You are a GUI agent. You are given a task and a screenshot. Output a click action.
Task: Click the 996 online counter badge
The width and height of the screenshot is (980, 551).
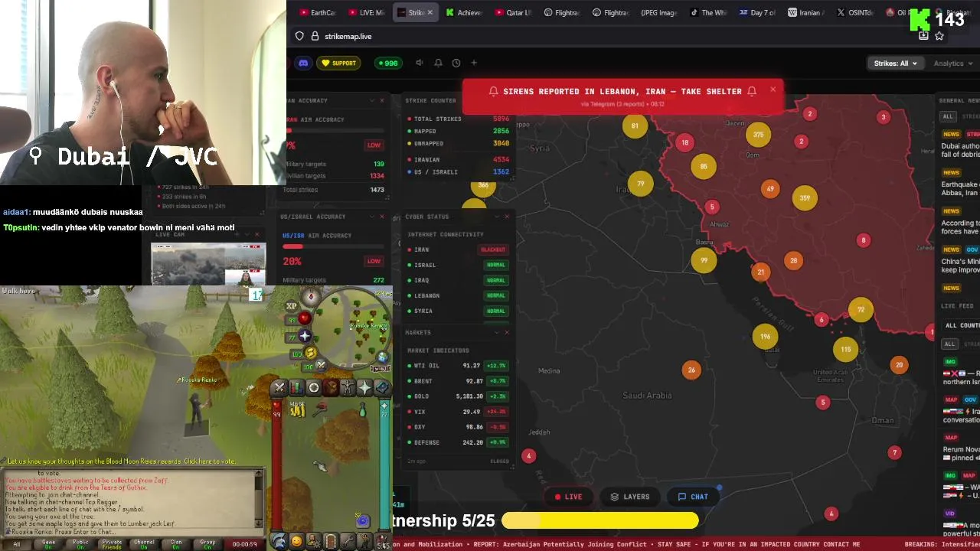[387, 64]
